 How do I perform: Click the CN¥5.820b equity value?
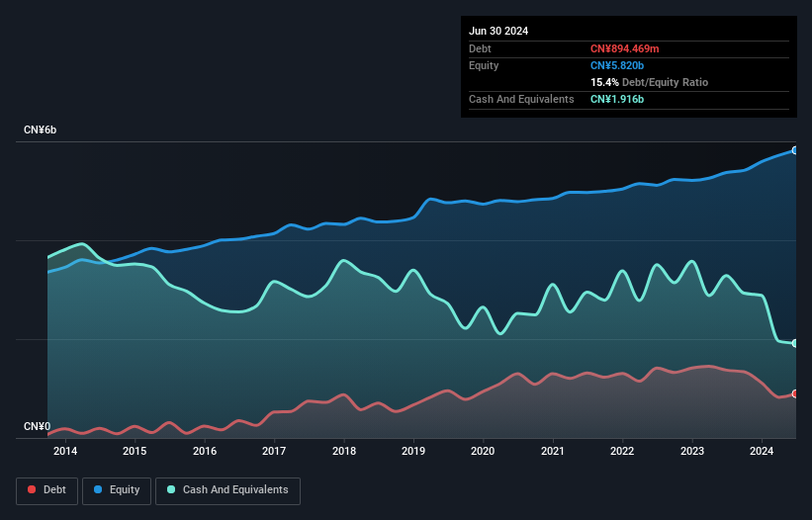(617, 65)
